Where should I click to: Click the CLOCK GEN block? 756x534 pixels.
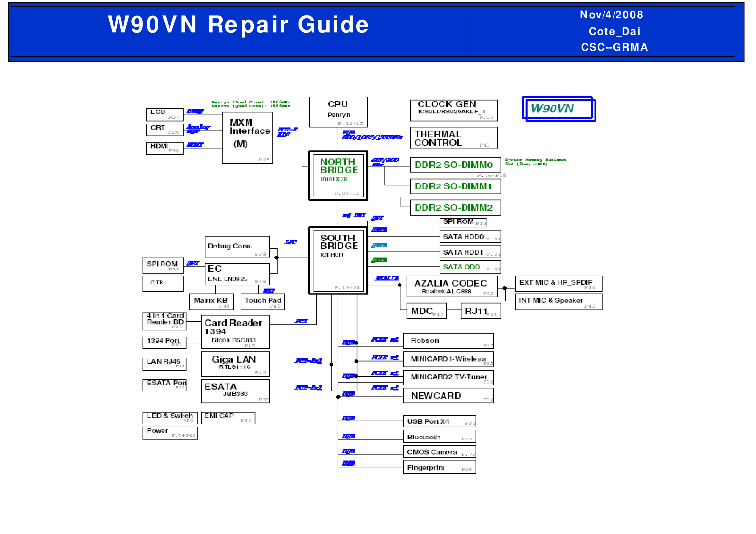pyautogui.click(x=453, y=110)
